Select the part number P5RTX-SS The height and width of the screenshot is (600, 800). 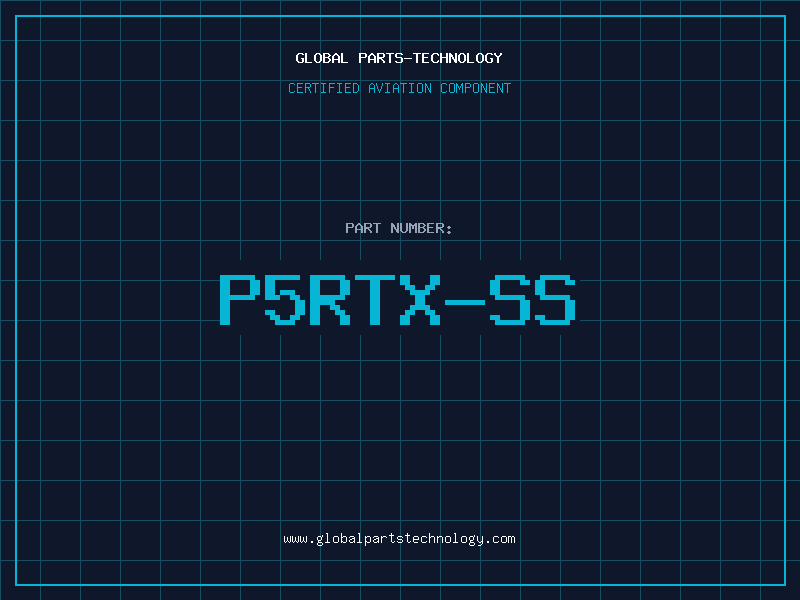click(x=398, y=300)
